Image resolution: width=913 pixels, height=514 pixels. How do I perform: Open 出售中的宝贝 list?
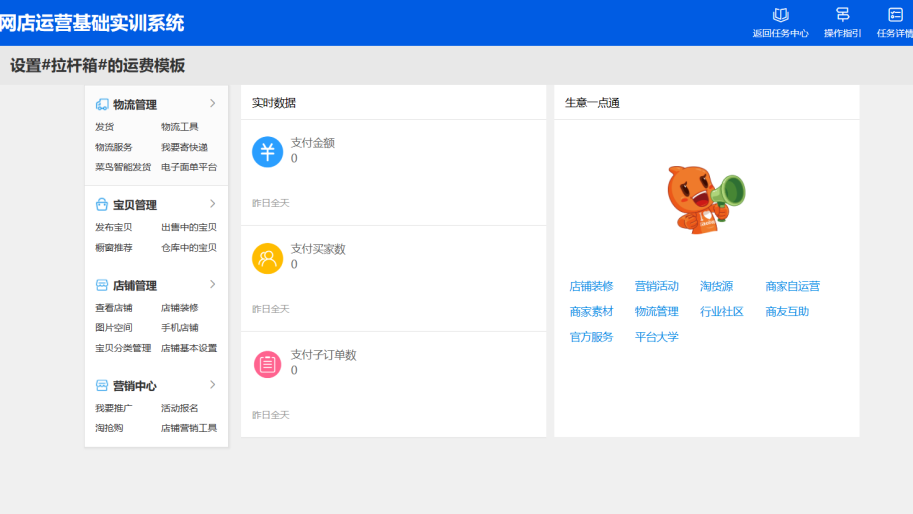pyautogui.click(x=189, y=227)
